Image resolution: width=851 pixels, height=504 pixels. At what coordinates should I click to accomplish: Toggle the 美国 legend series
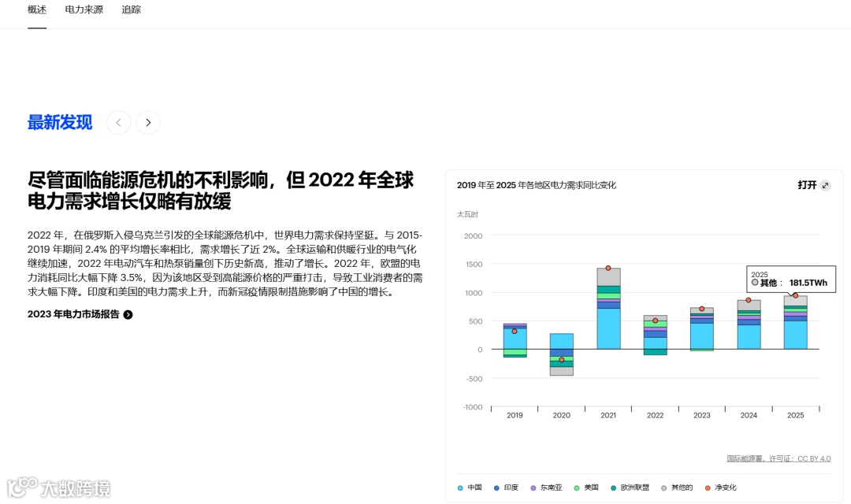tap(586, 487)
